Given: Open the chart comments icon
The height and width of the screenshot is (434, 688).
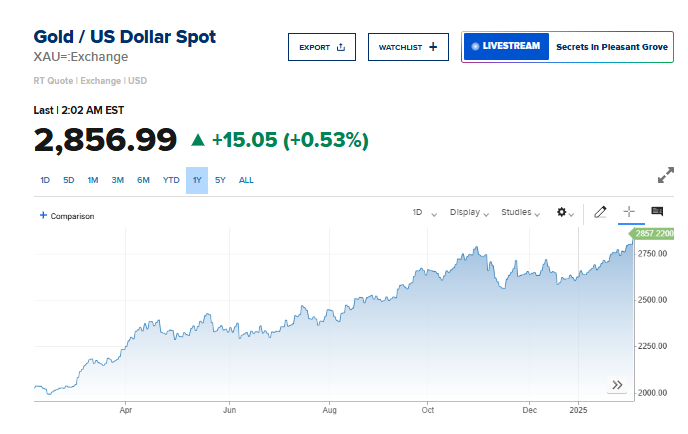Looking at the screenshot, I should tap(657, 212).
